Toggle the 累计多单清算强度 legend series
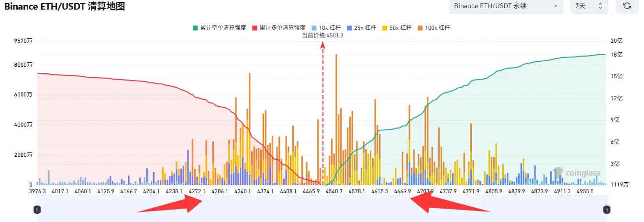Screen dimensions: 644x222 coord(278,28)
